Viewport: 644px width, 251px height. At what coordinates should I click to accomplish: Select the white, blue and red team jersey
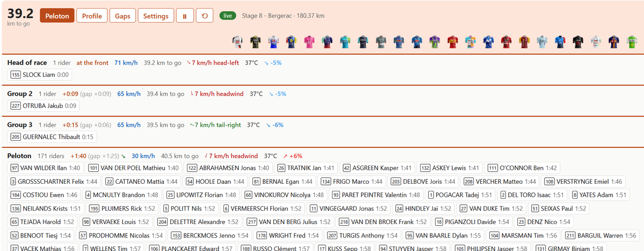coord(274,41)
